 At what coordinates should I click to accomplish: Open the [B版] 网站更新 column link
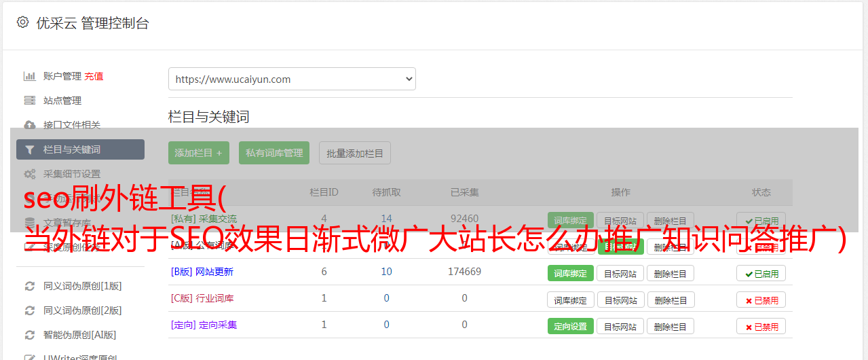pos(202,272)
